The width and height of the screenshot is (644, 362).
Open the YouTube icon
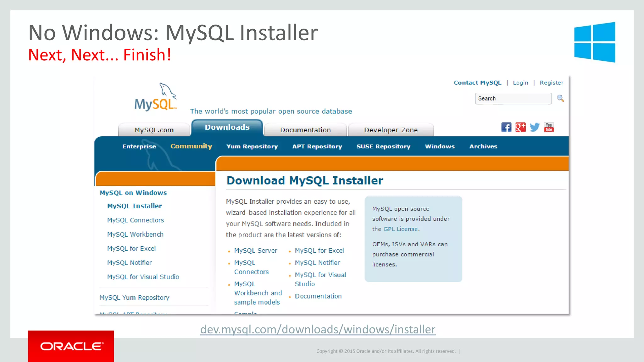549,127
